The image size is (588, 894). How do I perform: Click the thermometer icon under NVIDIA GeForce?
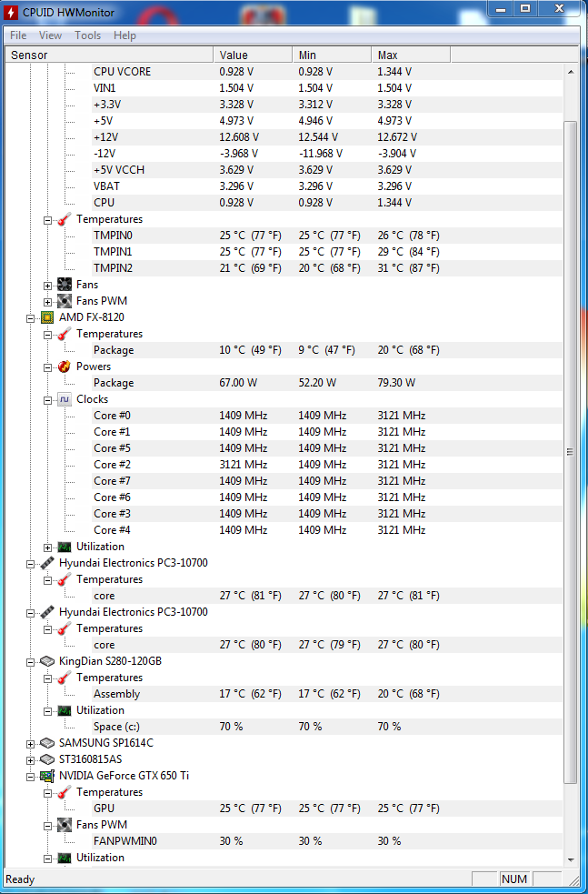(x=65, y=792)
